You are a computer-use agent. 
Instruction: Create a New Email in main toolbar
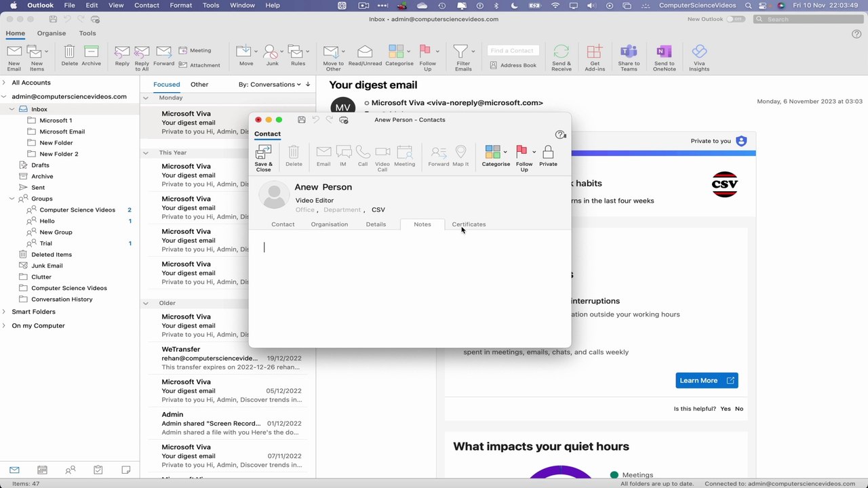point(14,58)
